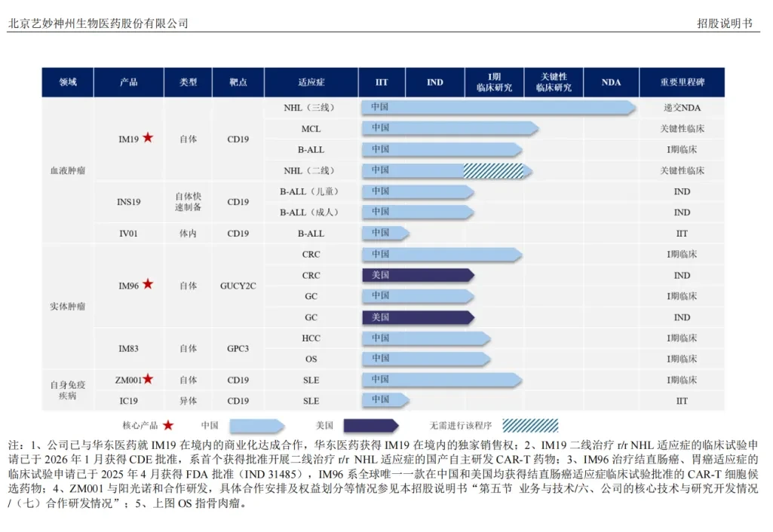Click the red star beside IM19
Viewport: 773px width, 532px height.
(148, 138)
